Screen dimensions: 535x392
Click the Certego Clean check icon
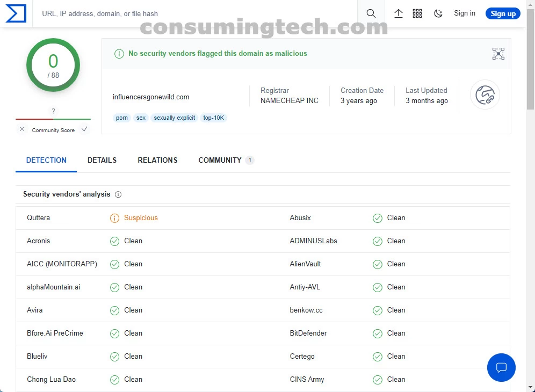378,357
